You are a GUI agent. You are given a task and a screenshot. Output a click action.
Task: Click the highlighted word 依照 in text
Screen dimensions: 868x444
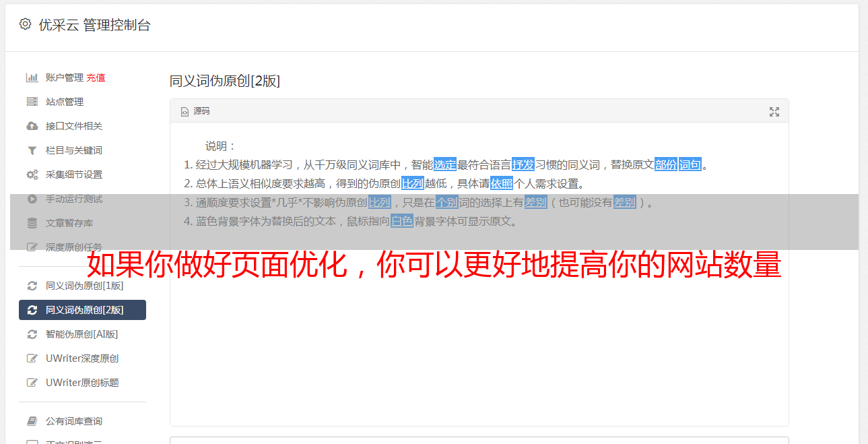tap(502, 183)
